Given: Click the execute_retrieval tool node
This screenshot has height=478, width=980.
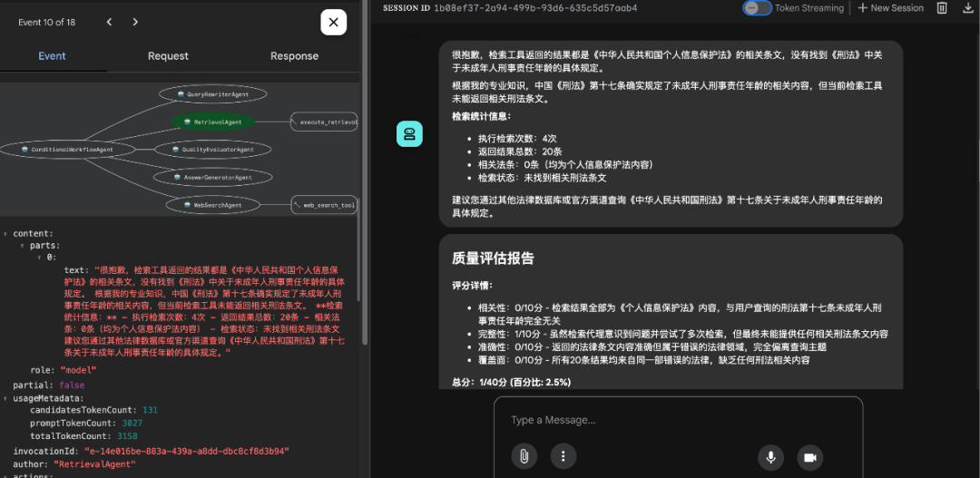Looking at the screenshot, I should tap(324, 122).
